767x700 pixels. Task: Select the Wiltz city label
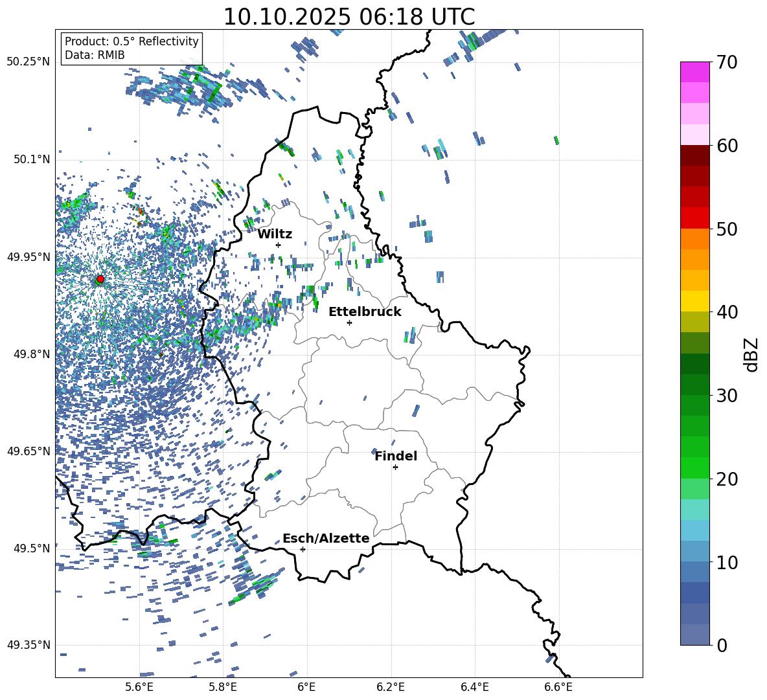(x=275, y=234)
